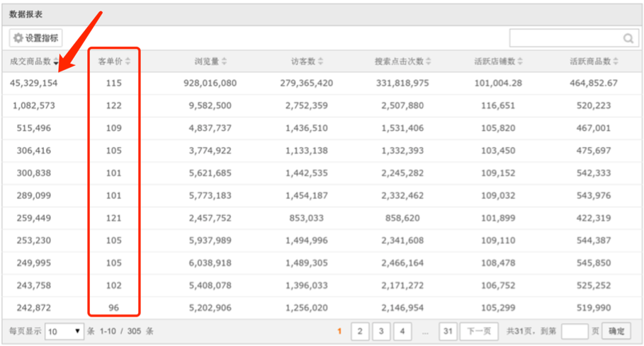Click the 下一页 next page button
This screenshot has height=346, width=644.
[479, 331]
